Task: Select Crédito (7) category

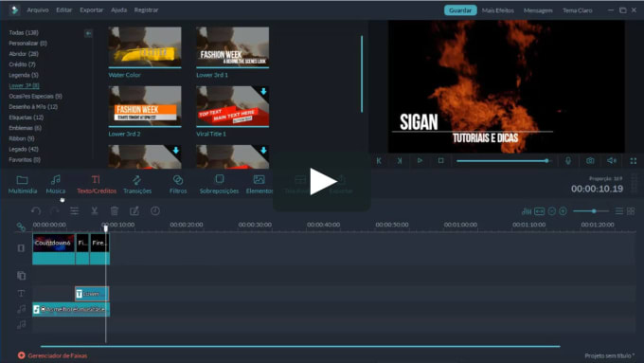Action: click(x=22, y=64)
